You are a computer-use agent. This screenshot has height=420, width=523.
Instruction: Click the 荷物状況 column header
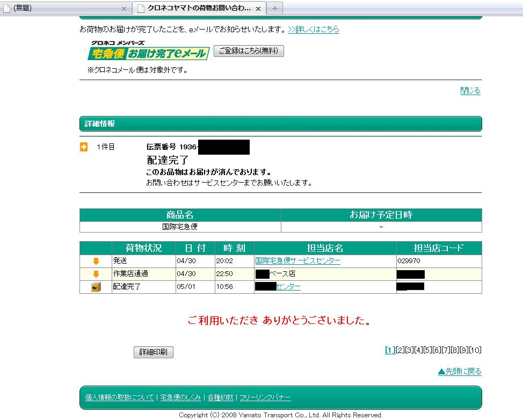point(144,248)
